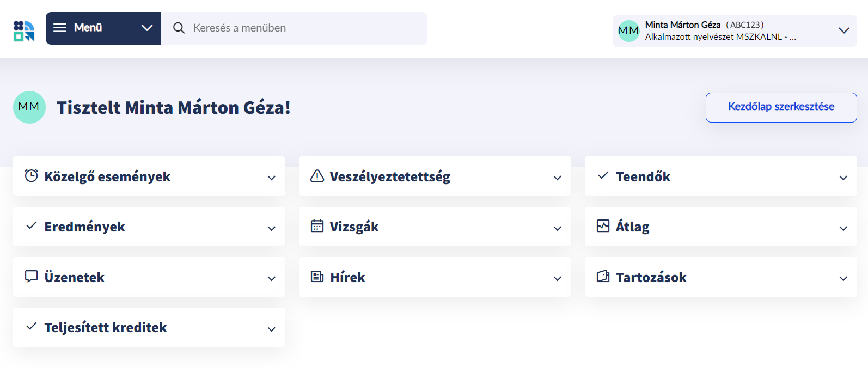
Task: Click the Neptun logo icon
Action: [x=24, y=31]
